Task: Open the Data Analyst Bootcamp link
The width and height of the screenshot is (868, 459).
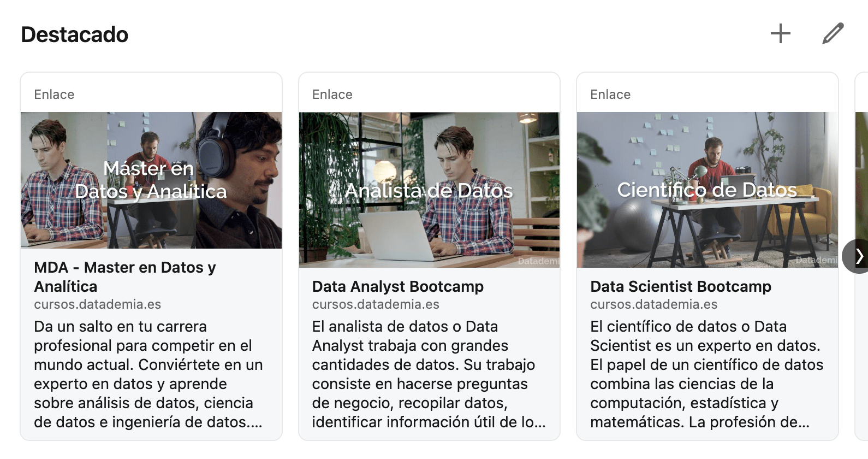Action: [x=397, y=286]
